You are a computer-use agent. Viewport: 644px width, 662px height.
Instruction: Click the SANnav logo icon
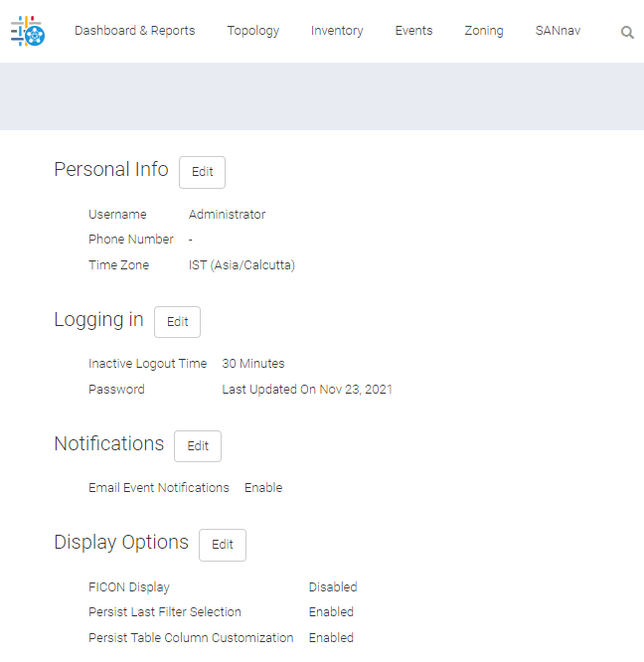click(28, 32)
